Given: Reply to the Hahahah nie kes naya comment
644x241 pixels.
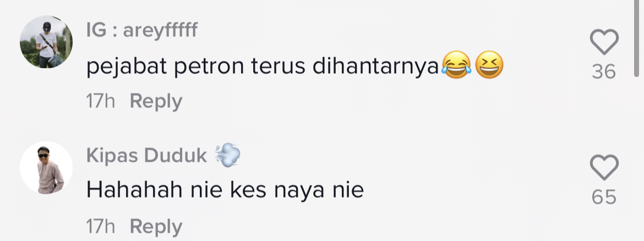Looking at the screenshot, I should (x=156, y=227).
